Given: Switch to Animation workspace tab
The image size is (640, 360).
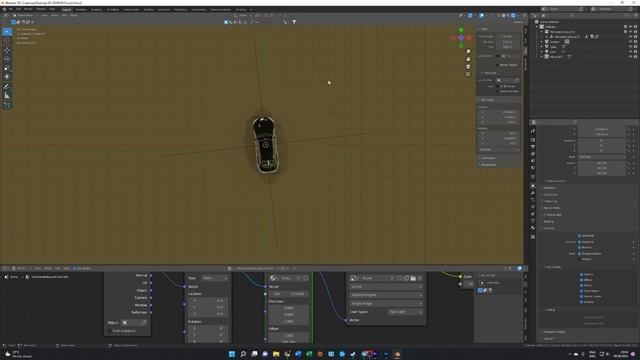Looking at the screenshot, I should tap(164, 9).
